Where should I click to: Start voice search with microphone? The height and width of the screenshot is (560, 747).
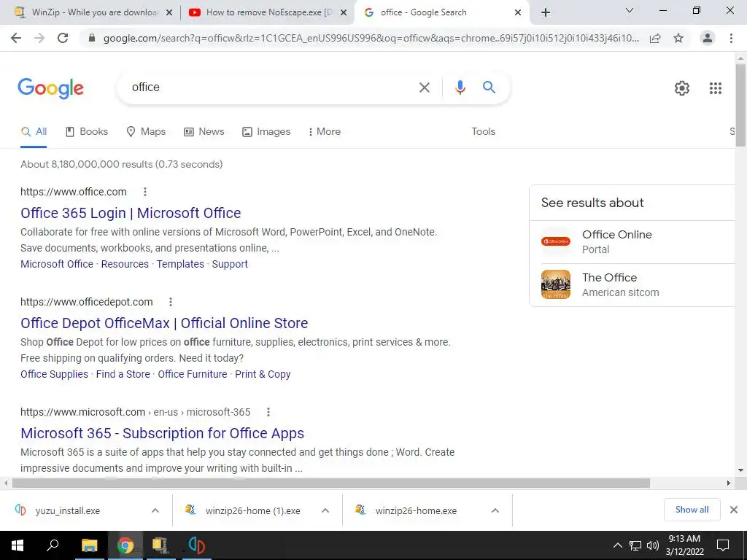460,87
